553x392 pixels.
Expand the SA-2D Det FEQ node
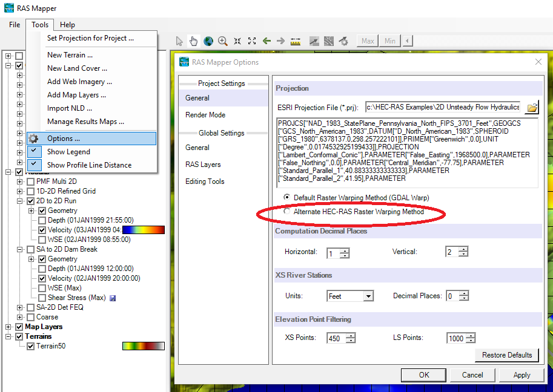tap(20, 307)
